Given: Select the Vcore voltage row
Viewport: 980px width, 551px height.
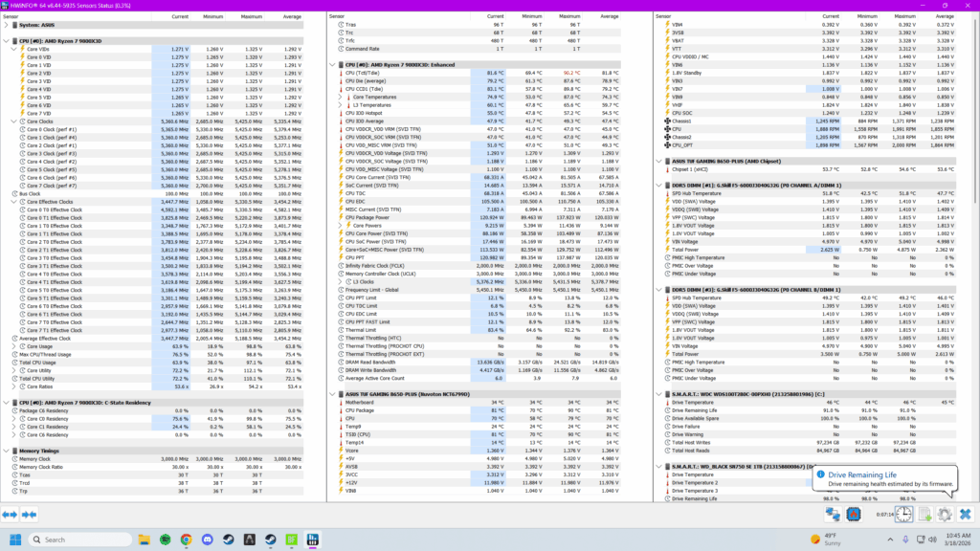Looking at the screenshot, I should point(475,451).
